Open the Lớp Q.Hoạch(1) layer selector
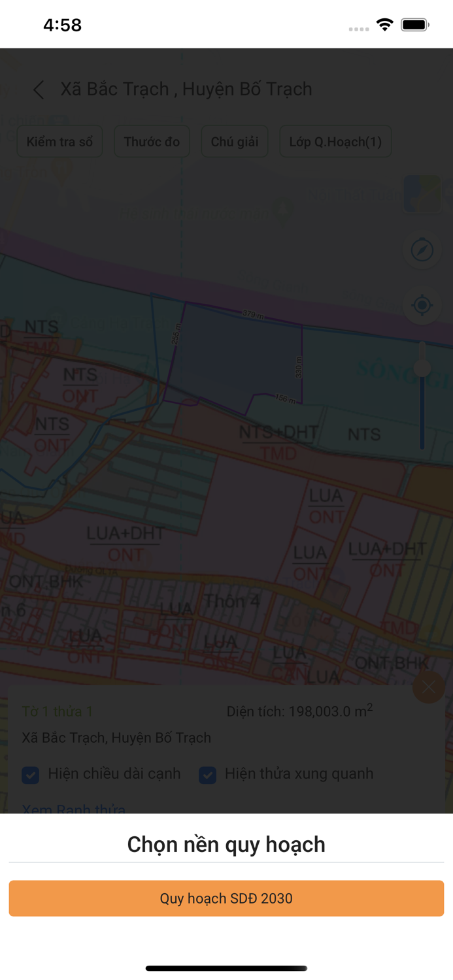Image resolution: width=453 pixels, height=980 pixels. (x=335, y=142)
